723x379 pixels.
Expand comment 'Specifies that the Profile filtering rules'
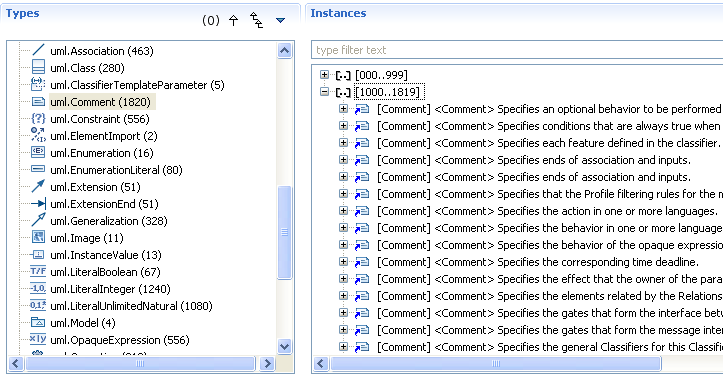click(343, 194)
